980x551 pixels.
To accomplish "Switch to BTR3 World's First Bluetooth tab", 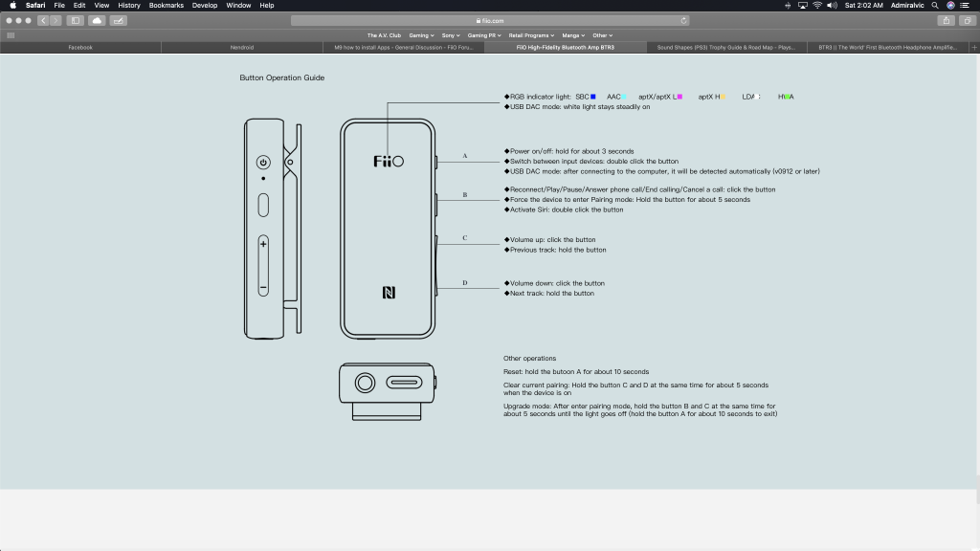I will [x=887, y=48].
